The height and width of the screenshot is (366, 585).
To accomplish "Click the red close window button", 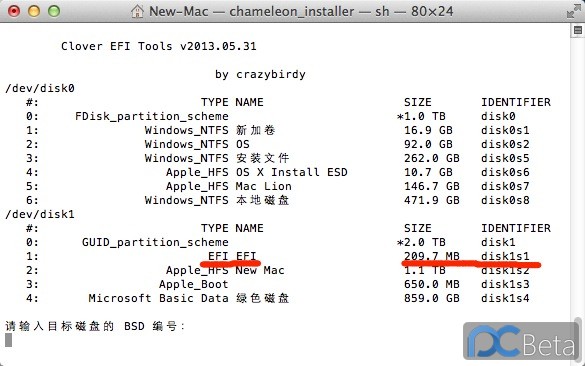I will click(14, 11).
